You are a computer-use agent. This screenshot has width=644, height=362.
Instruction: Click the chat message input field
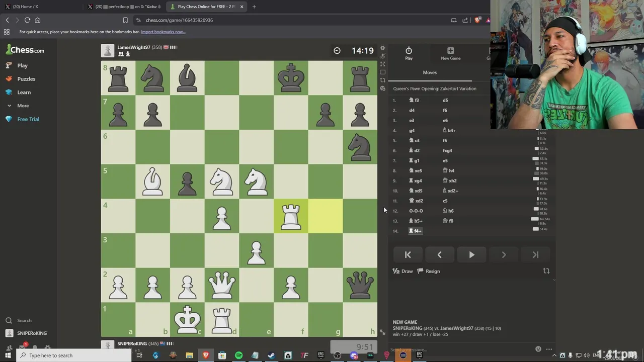pyautogui.click(x=460, y=349)
